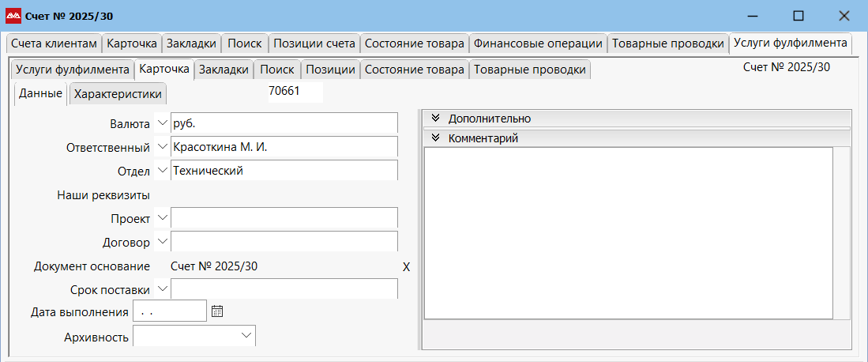This screenshot has height=362, width=868.
Task: Open the Ответственный dropdown arrow
Action: coord(163,147)
